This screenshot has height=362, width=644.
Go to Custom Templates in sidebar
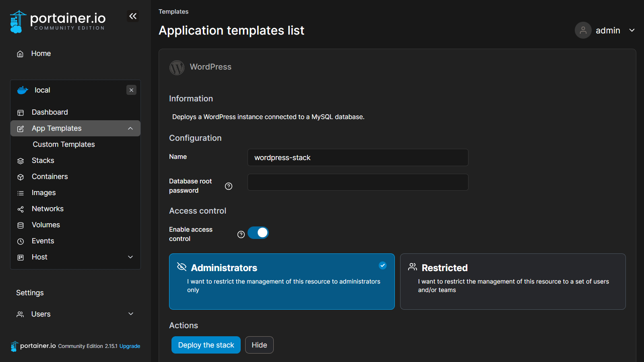(64, 144)
